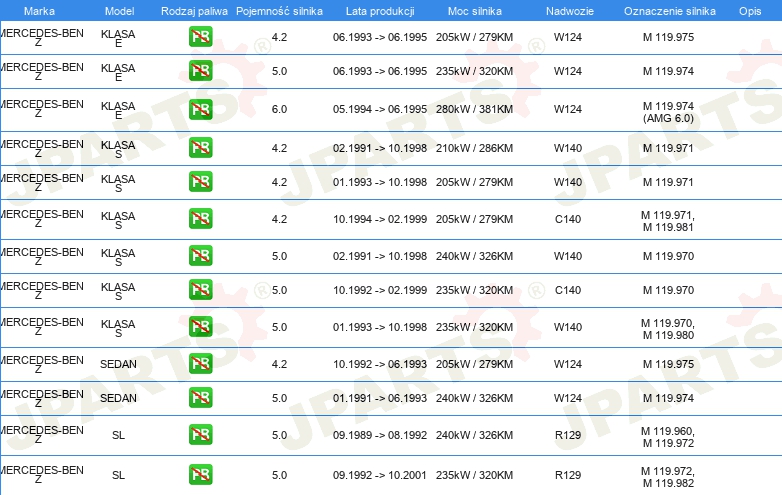Select the date range 09.1992 -> 10.2001

pos(380,475)
